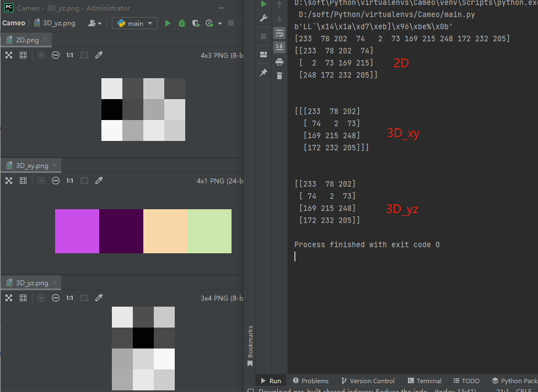
Task: Switch to the Terminal tool window tab
Action: [x=424, y=380]
